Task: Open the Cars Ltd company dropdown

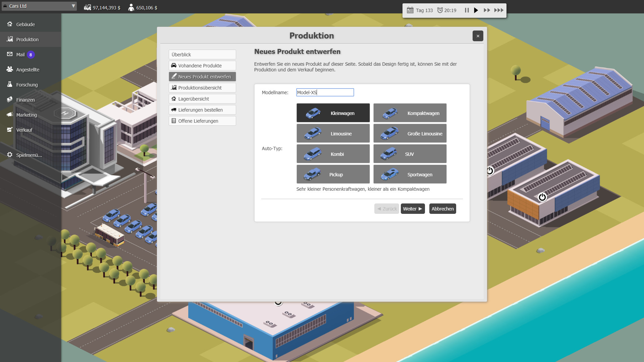Action: (x=39, y=6)
